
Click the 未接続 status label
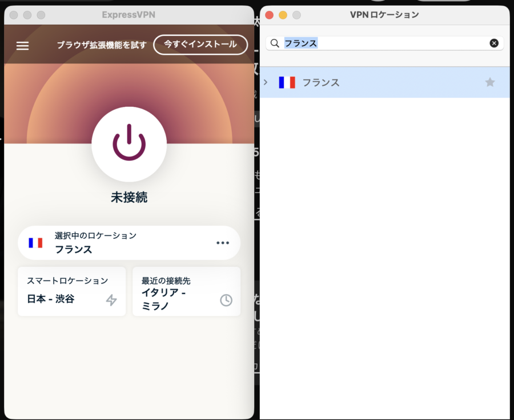[129, 197]
